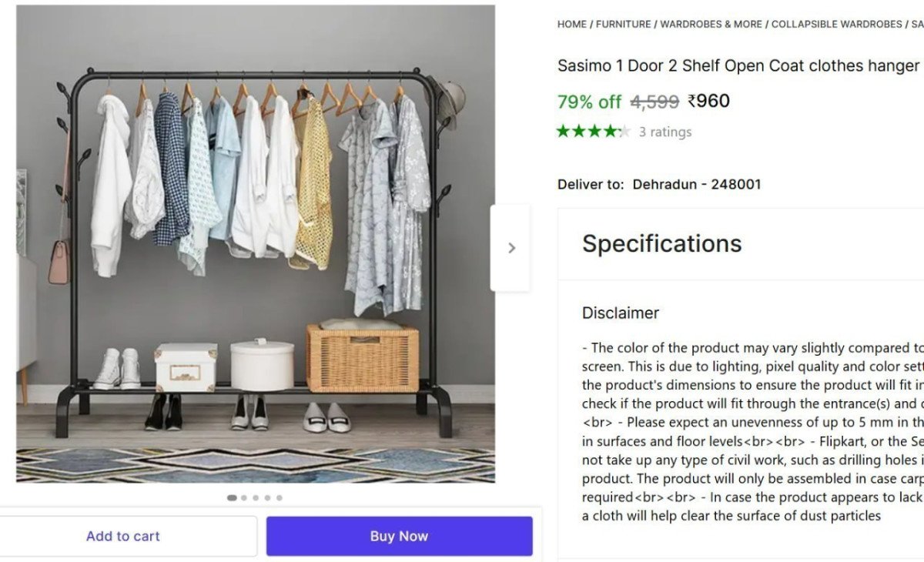This screenshot has height=562, width=924.
Task: Click the Buy Now button
Action: click(399, 536)
